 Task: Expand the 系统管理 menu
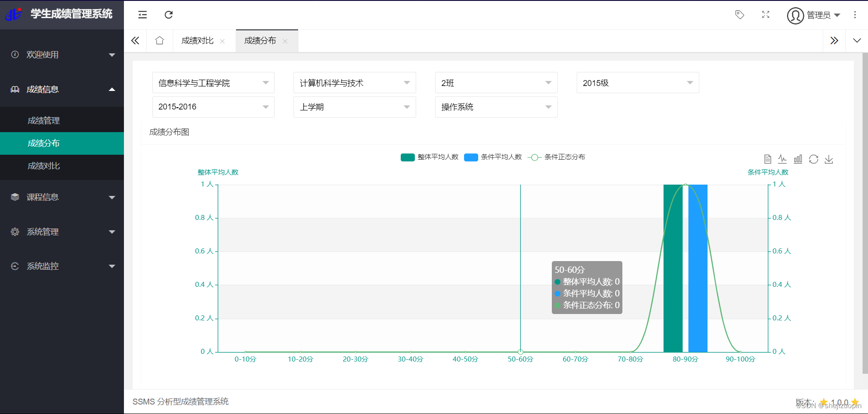click(62, 232)
